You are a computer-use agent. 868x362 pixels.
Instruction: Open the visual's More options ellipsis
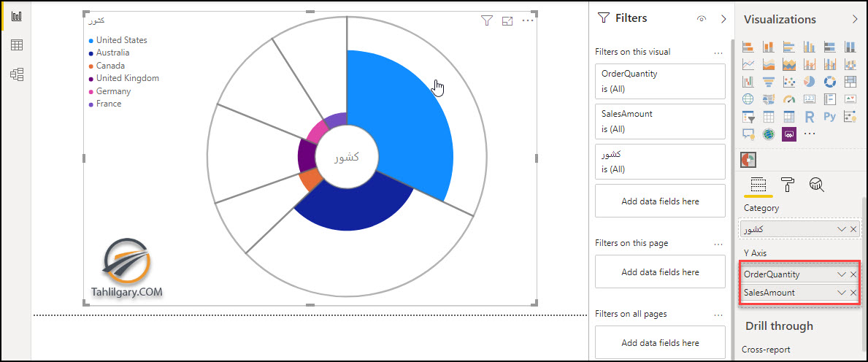pos(528,21)
